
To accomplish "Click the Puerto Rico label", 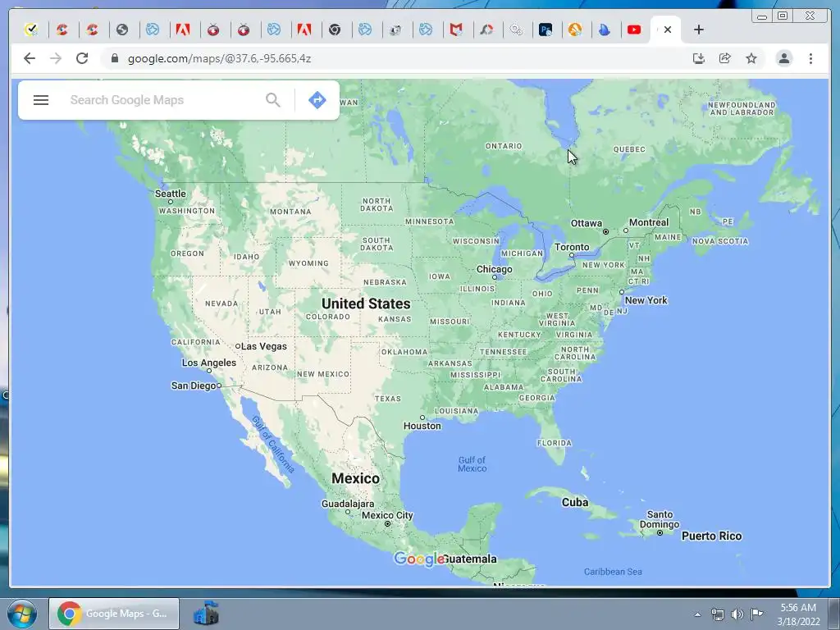I will [x=711, y=536].
